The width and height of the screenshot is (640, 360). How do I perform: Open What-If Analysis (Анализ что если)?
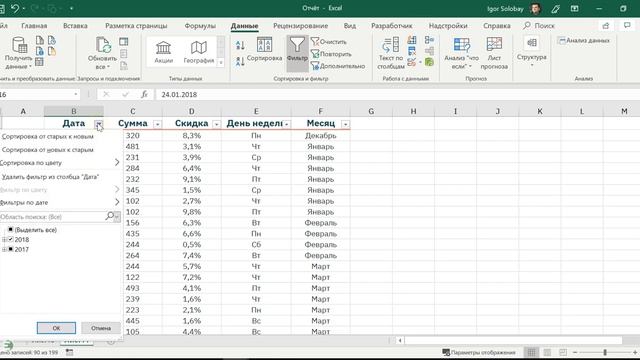(462, 53)
